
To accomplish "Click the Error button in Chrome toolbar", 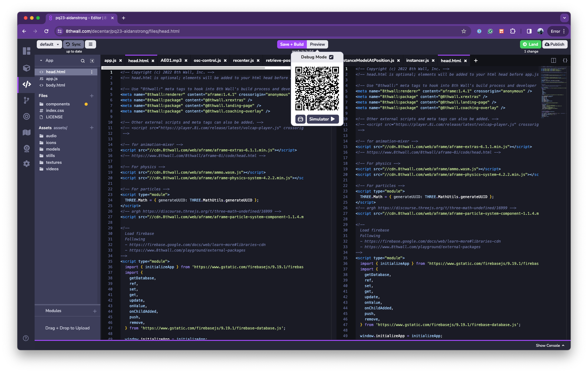I will tap(558, 31).
